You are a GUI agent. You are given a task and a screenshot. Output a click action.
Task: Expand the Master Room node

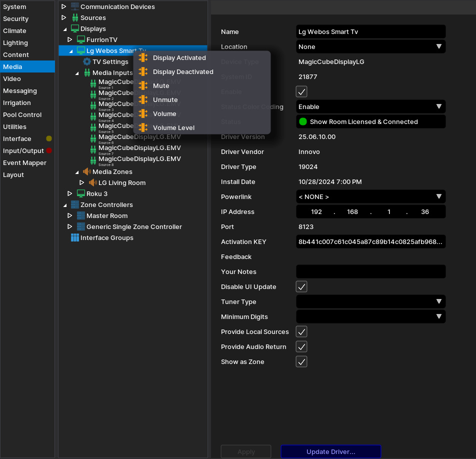point(70,215)
